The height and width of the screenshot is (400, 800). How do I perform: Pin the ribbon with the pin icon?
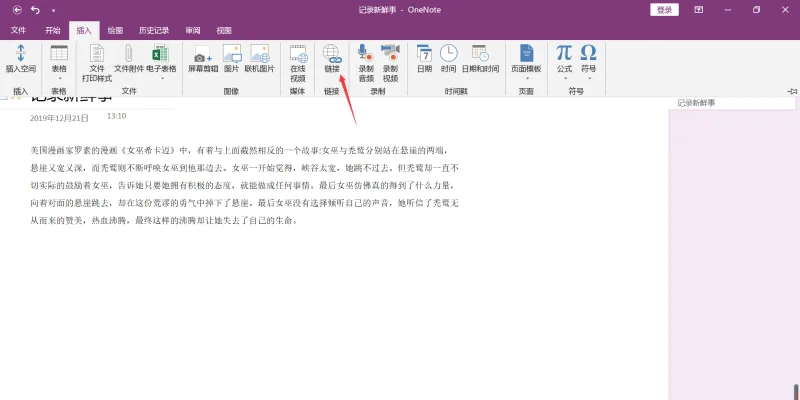(792, 91)
